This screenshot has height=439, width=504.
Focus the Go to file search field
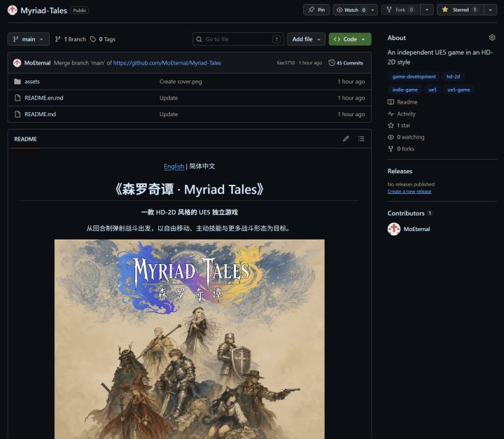pyautogui.click(x=238, y=39)
